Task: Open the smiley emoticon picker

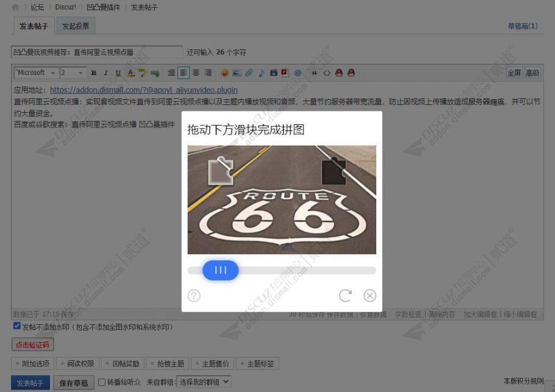Action: [224, 73]
